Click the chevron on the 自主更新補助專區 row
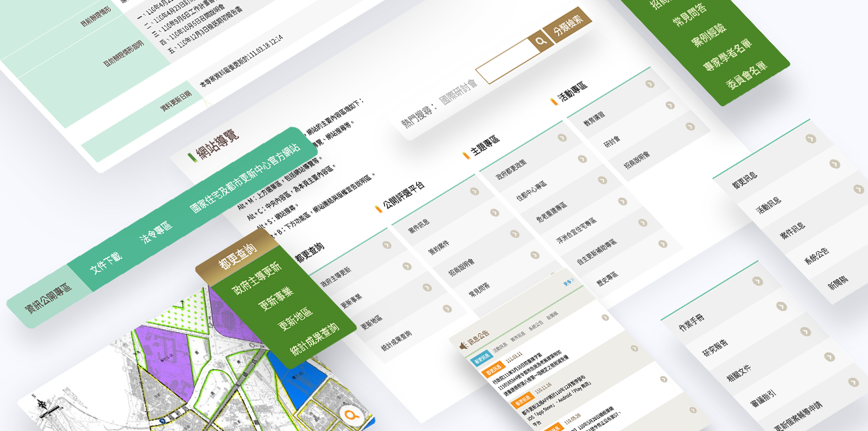Viewport: 868px width, 431px height. (x=643, y=223)
